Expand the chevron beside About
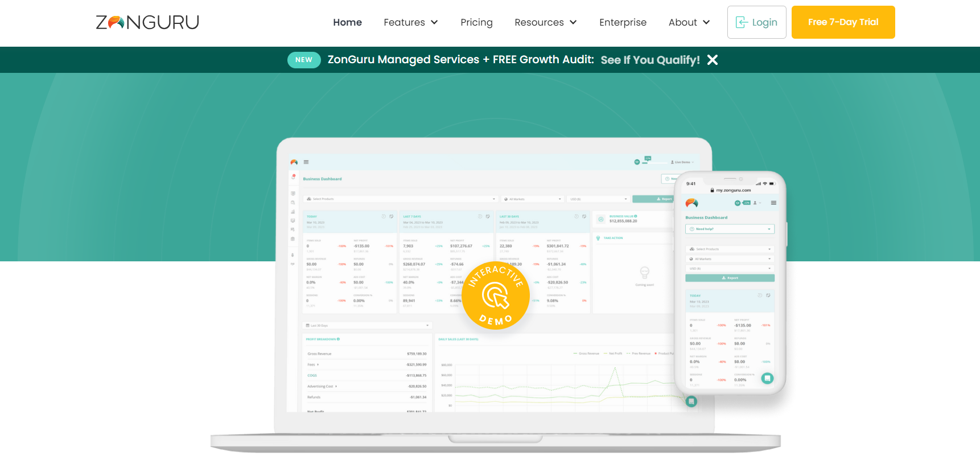 706,22
